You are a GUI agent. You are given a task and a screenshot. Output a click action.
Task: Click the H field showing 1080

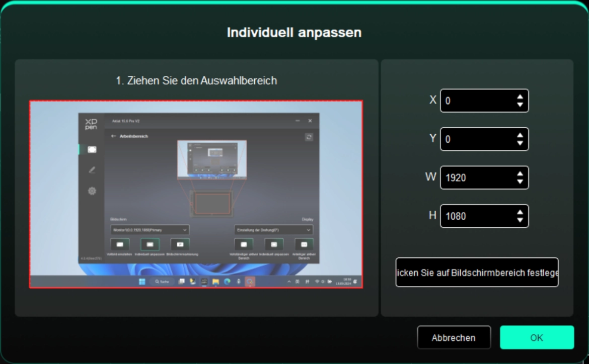tap(476, 216)
